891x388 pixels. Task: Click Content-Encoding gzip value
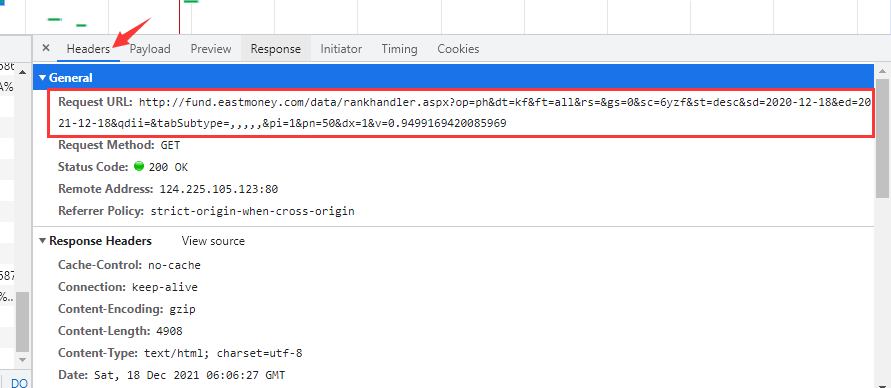coord(181,310)
